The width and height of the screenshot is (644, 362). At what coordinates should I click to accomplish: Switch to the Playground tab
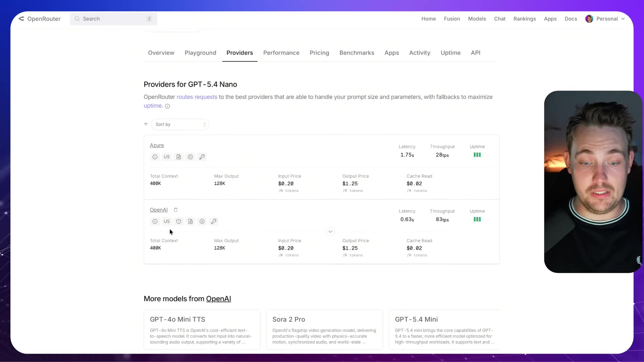pos(200,53)
